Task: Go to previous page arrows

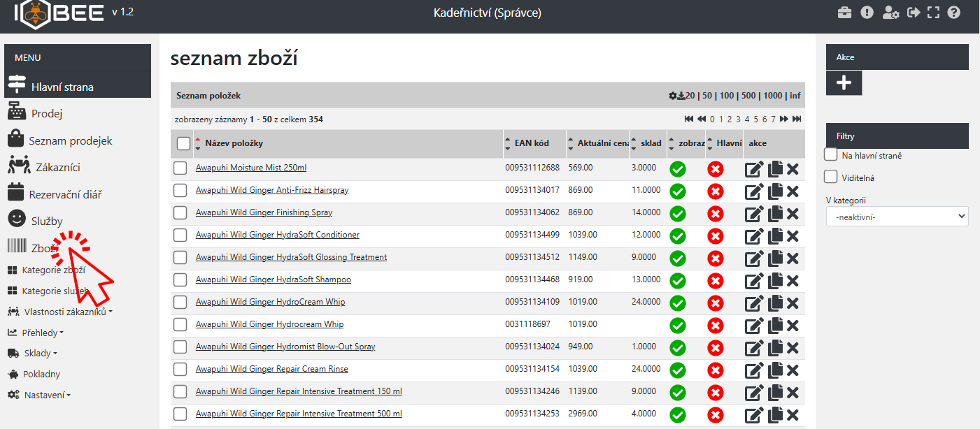Action: [x=702, y=119]
